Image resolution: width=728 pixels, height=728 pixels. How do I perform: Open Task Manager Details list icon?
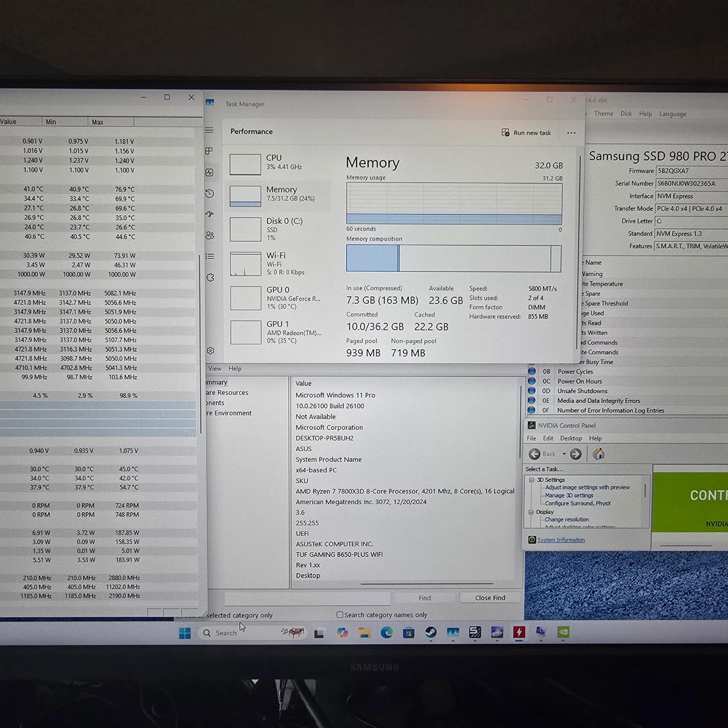pyautogui.click(x=210, y=256)
